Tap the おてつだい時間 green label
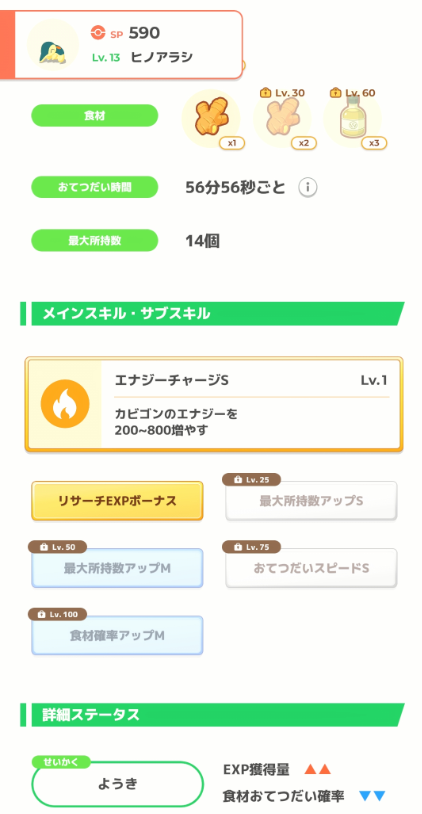The height and width of the screenshot is (814, 422). 94,187
